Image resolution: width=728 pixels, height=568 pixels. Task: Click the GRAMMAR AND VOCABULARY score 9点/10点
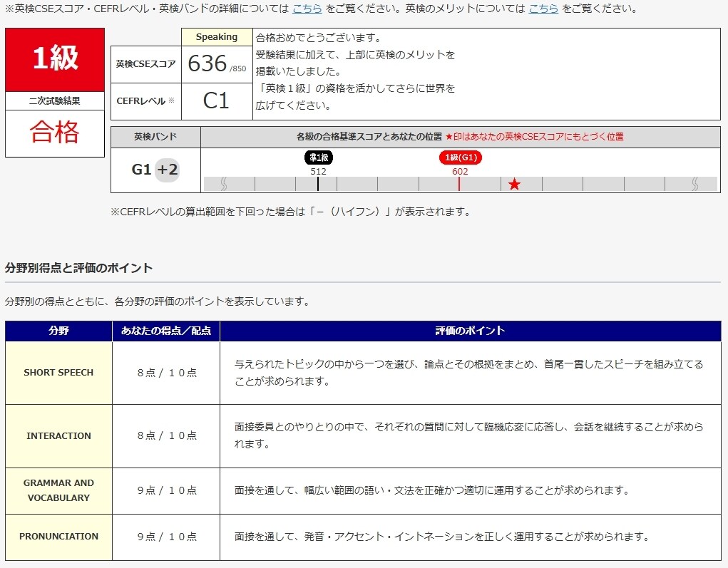[x=167, y=490]
